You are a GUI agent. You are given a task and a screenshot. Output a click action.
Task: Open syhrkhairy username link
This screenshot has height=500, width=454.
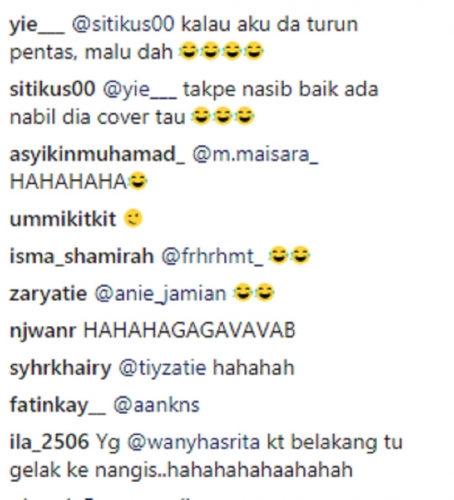coord(60,369)
